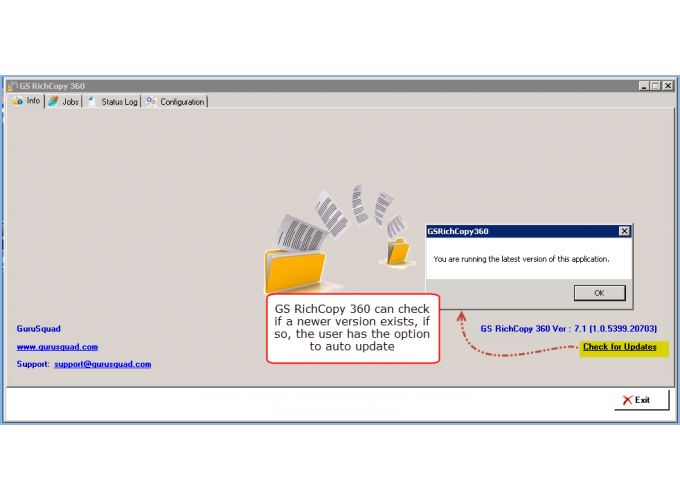Click the Info tab cloud icon

(18, 101)
